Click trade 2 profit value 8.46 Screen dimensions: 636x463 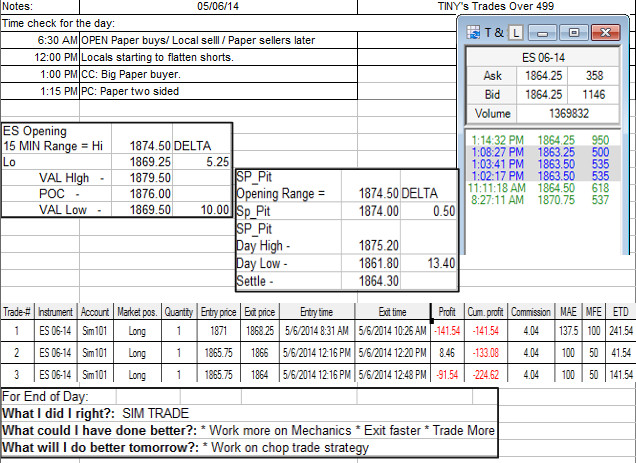[447, 353]
